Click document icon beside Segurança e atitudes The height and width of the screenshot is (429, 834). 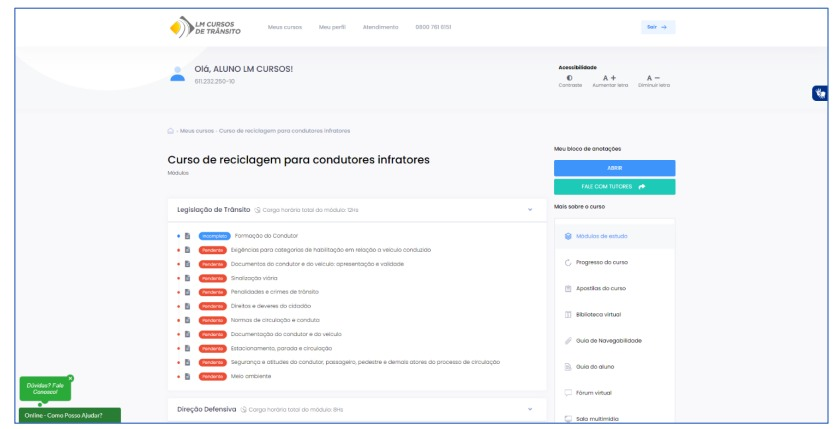pos(187,362)
